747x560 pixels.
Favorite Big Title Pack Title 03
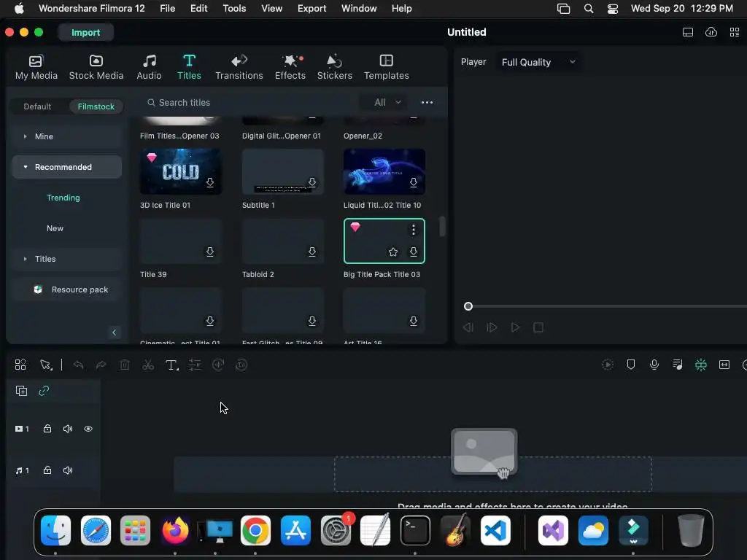click(x=393, y=252)
